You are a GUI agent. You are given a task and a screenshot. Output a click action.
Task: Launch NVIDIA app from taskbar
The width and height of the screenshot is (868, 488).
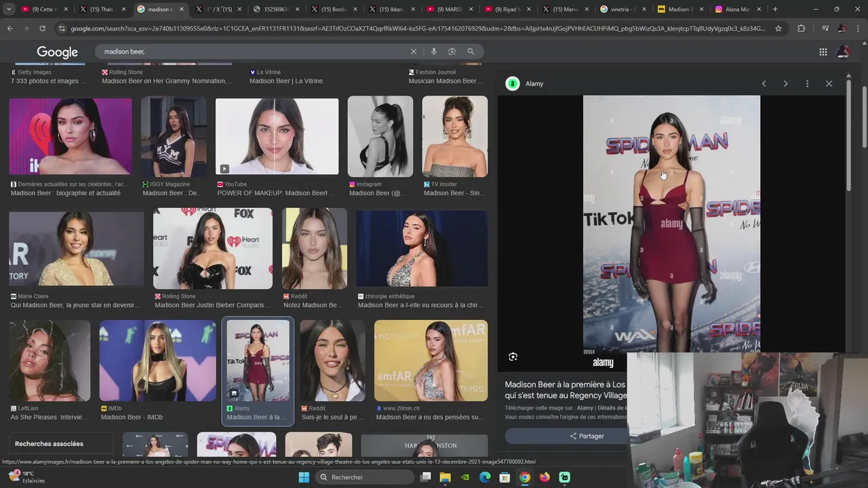tap(465, 477)
